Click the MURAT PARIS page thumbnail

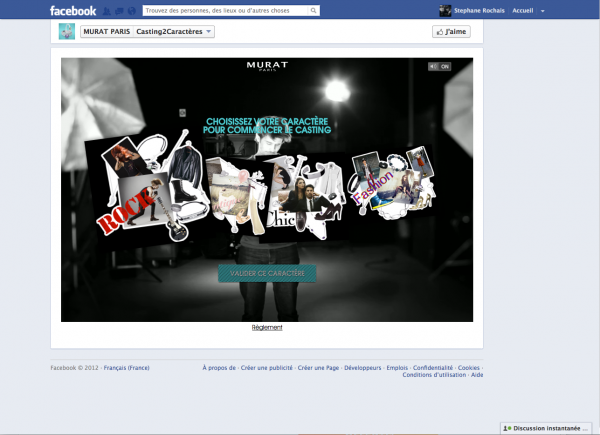pos(67,32)
